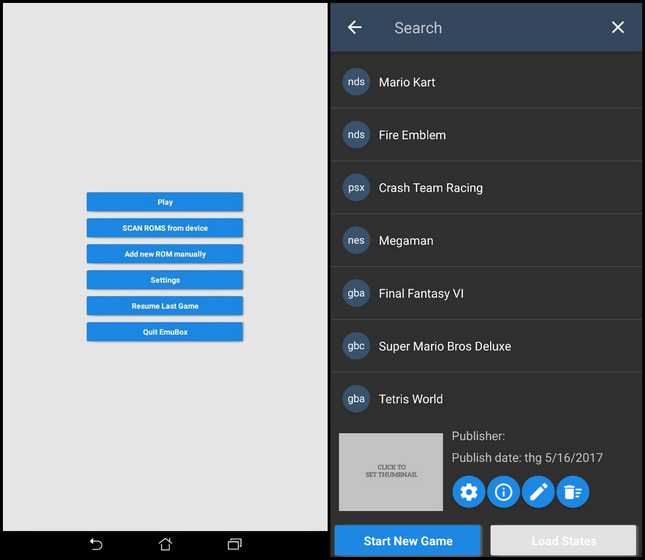The image size is (645, 560).
Task: Click the Publisher label text
Action: 478,436
